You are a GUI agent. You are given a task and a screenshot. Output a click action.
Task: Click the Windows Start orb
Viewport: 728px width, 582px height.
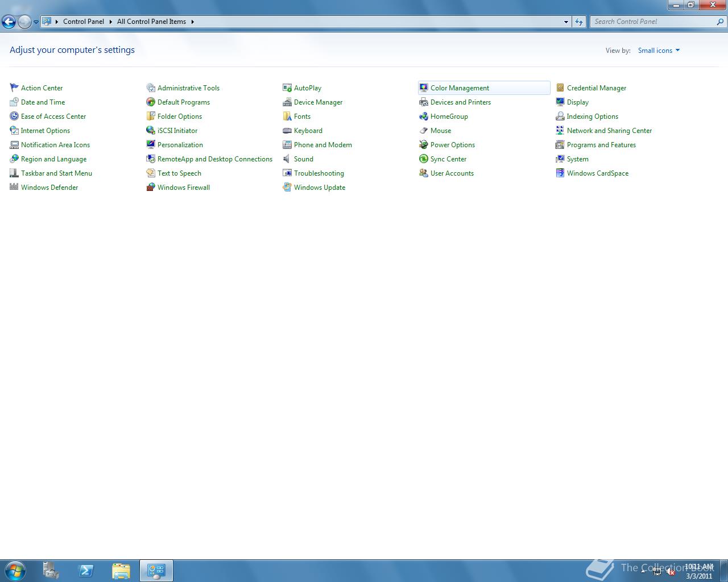pyautogui.click(x=15, y=570)
